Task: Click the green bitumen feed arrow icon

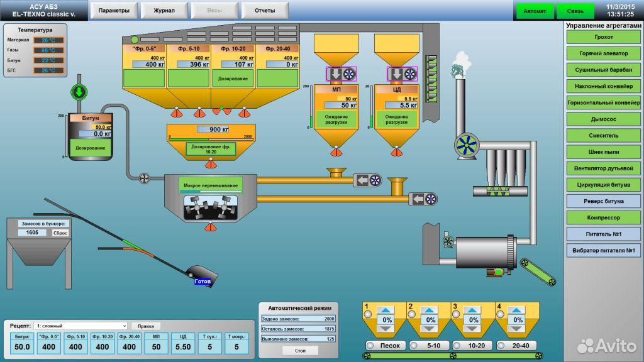Action: [x=79, y=93]
